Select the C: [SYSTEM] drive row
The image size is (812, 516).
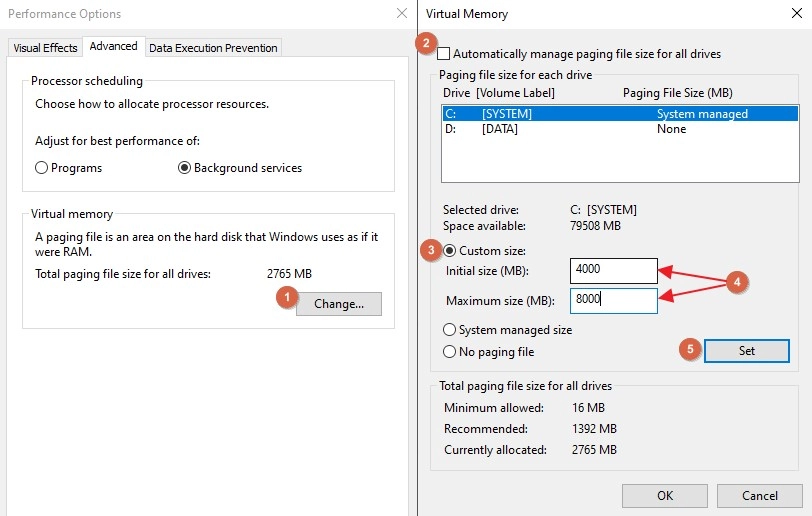click(x=620, y=113)
